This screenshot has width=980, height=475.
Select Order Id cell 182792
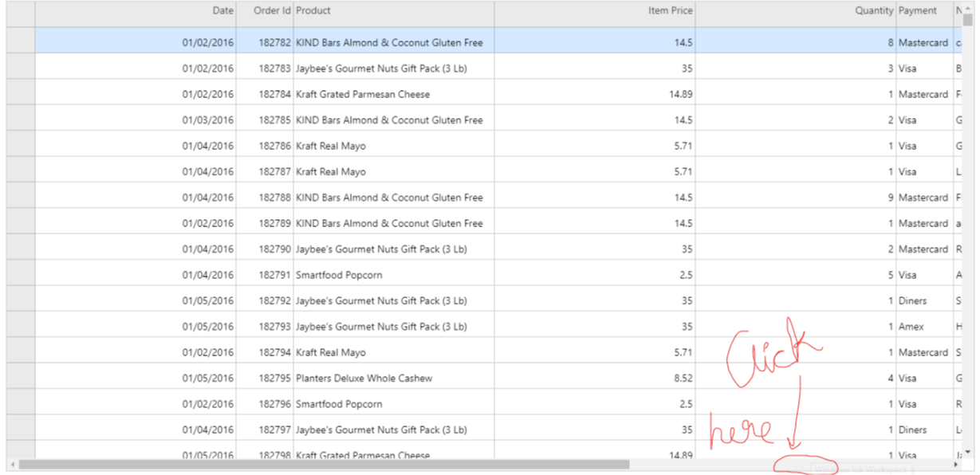265,300
